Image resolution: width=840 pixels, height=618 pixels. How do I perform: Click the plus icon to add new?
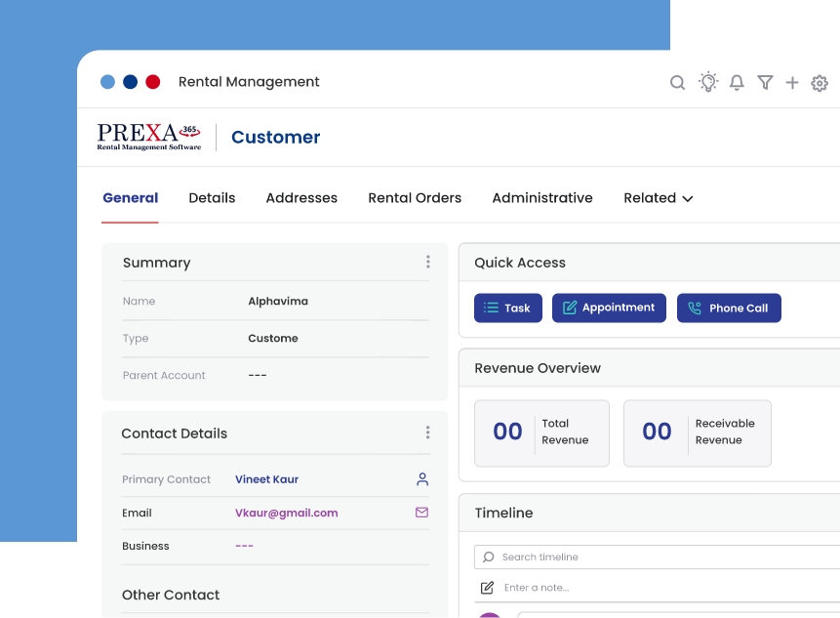(x=792, y=83)
